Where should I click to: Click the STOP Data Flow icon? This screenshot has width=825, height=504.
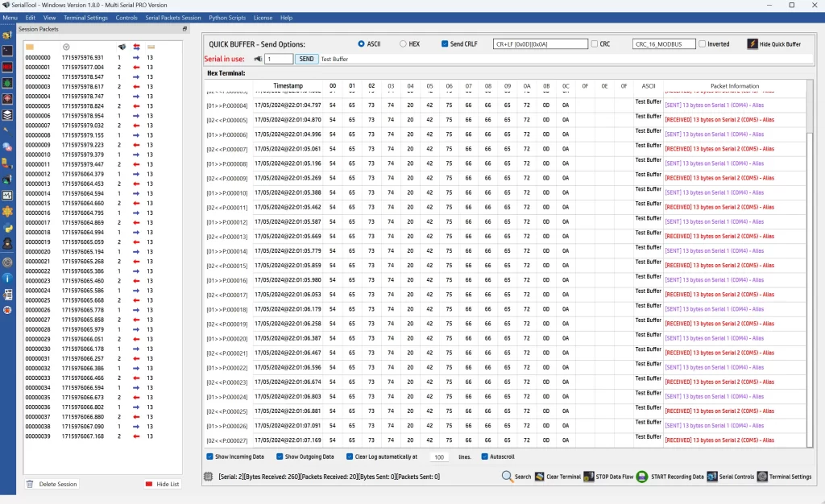click(589, 477)
